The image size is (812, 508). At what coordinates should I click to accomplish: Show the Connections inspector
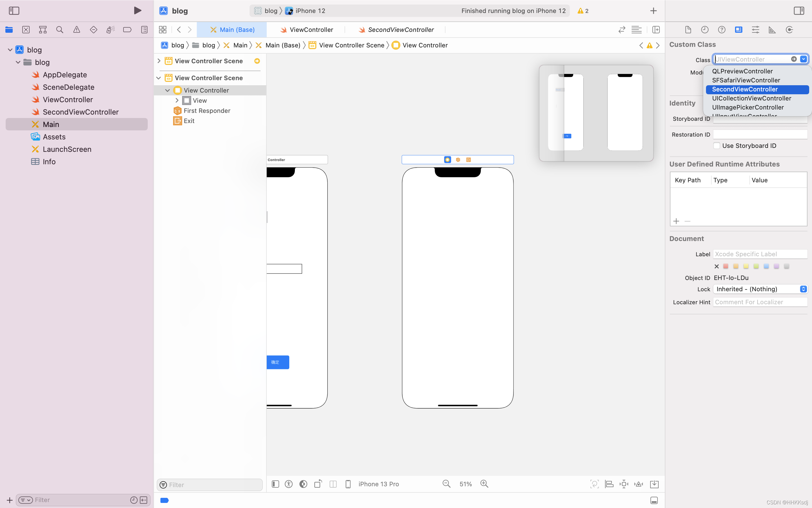pos(789,30)
